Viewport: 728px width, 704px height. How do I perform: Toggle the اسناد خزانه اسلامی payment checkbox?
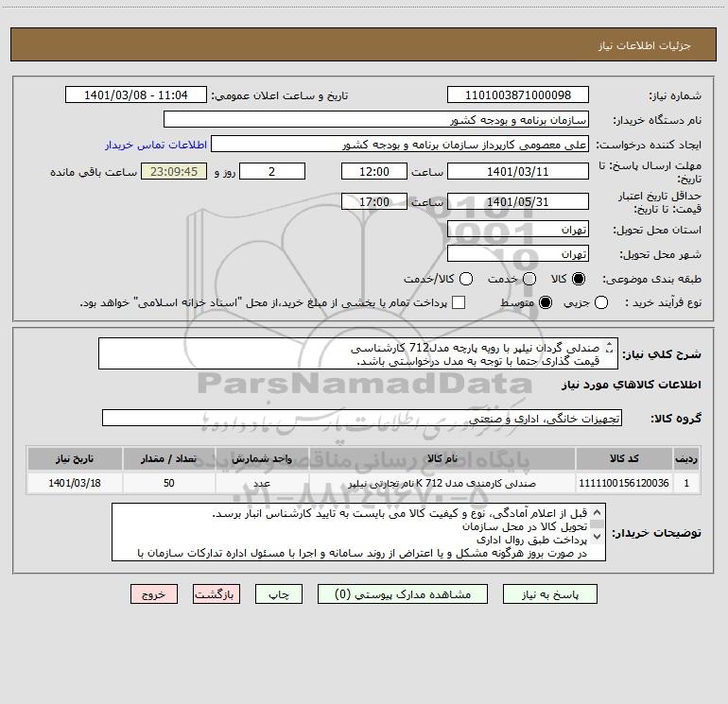tap(459, 302)
